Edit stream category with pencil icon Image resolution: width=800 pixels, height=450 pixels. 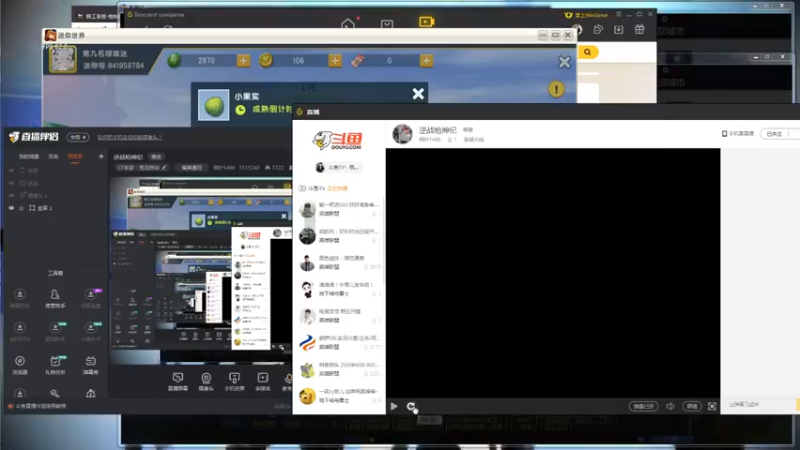click(164, 167)
